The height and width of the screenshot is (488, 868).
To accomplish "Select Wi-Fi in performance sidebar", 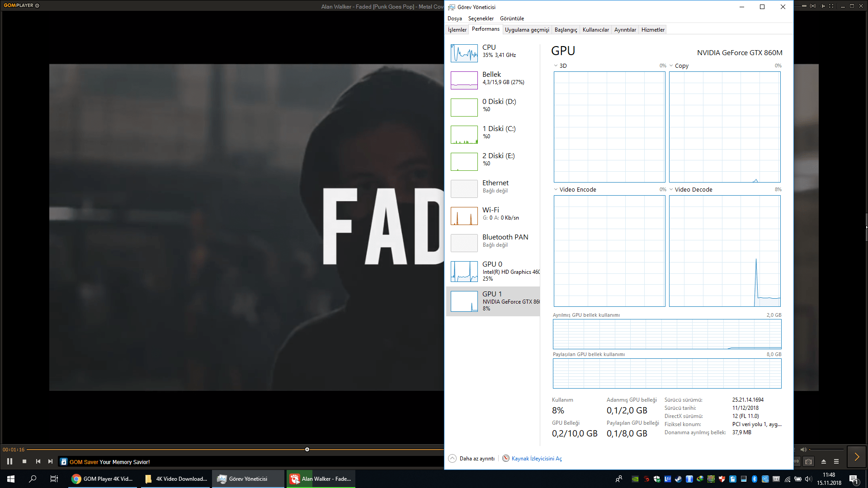I will [x=493, y=216].
